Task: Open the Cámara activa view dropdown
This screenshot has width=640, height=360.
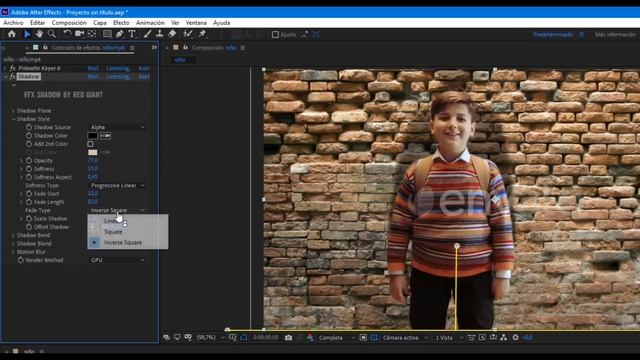Action: (x=405, y=338)
